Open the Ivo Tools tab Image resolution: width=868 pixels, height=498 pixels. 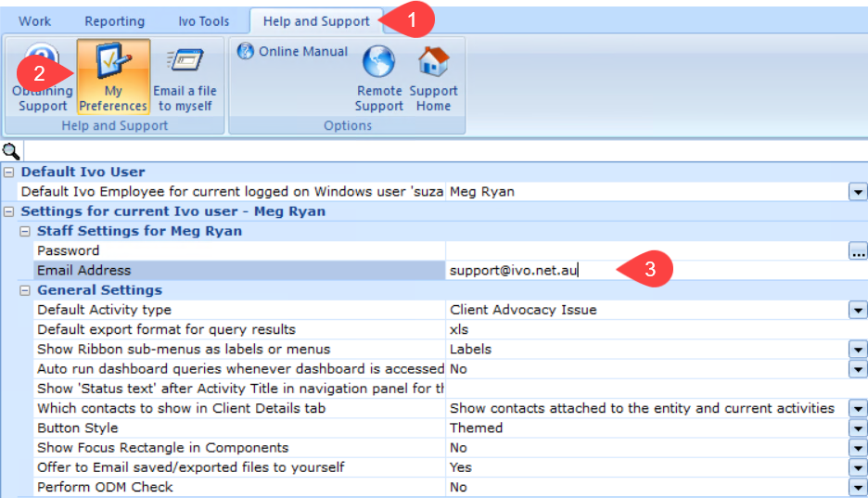pos(203,21)
